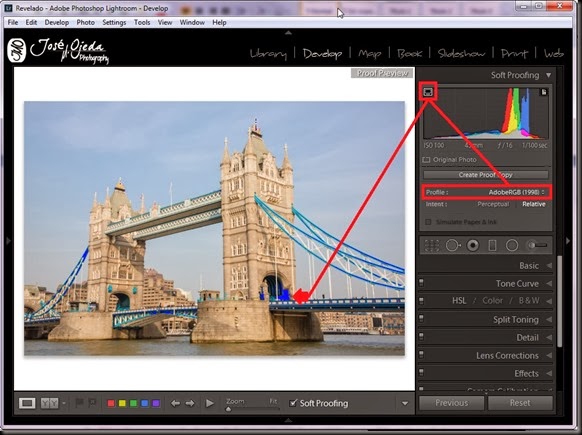Viewport: 582px width, 435px height.
Task: Apply the red color label
Action: [111, 403]
